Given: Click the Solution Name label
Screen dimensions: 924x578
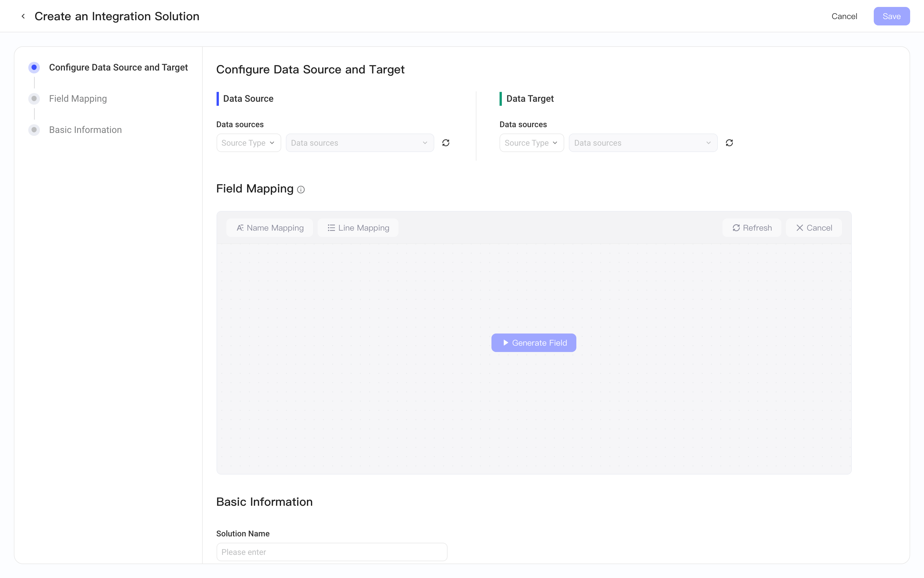Looking at the screenshot, I should 243,534.
